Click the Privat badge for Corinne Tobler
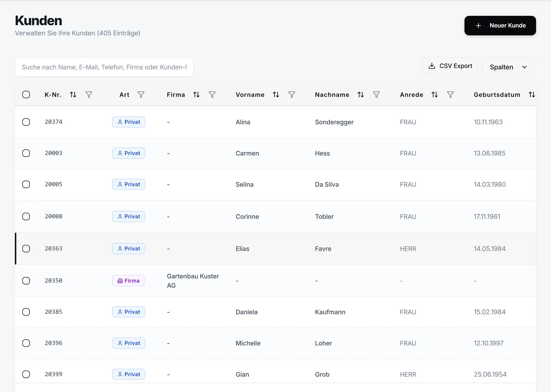Viewport: 551px width, 392px height. coord(128,216)
